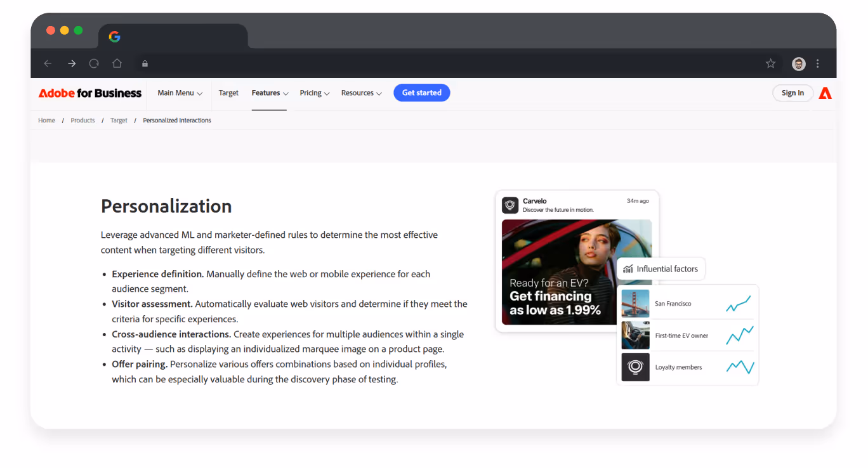Image resolution: width=868 pixels, height=468 pixels.
Task: Click the 'Cross-audience interactions.' bullet text
Action: [171, 334]
